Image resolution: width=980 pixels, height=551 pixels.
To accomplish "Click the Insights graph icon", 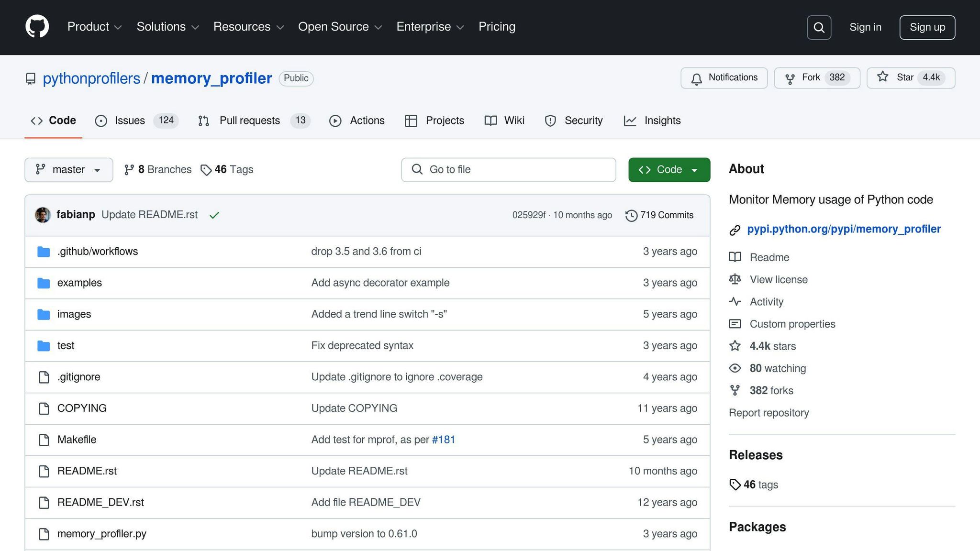I will click(x=630, y=121).
